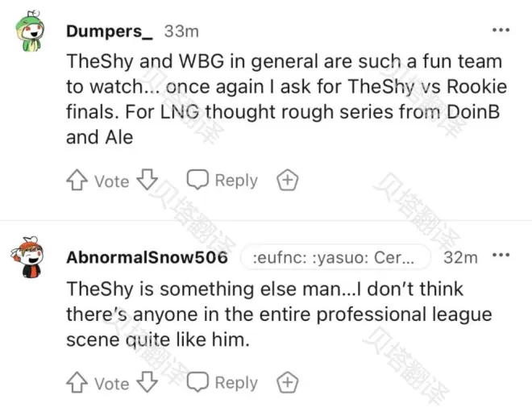Reply to the Dumpers_ comment
532x412 pixels.
[222, 180]
